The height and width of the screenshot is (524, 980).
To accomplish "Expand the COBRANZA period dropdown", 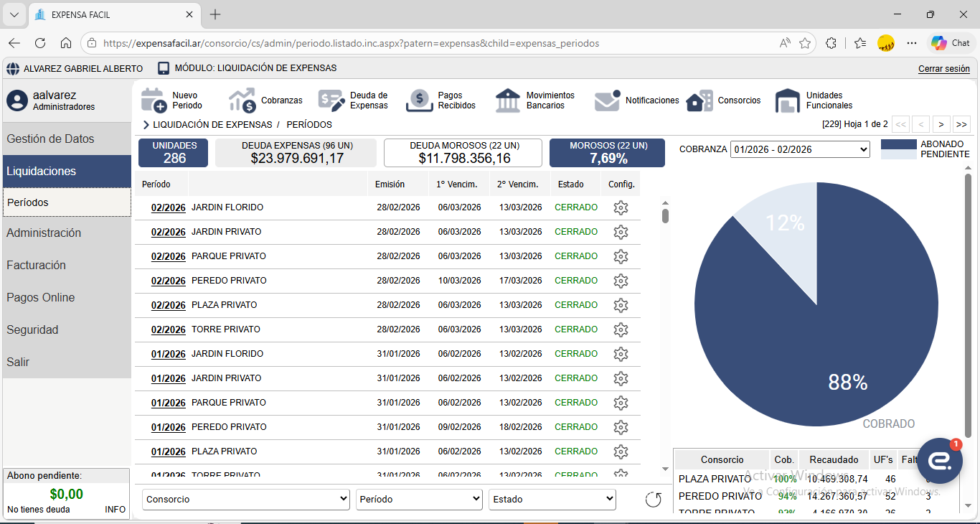I will pyautogui.click(x=800, y=149).
